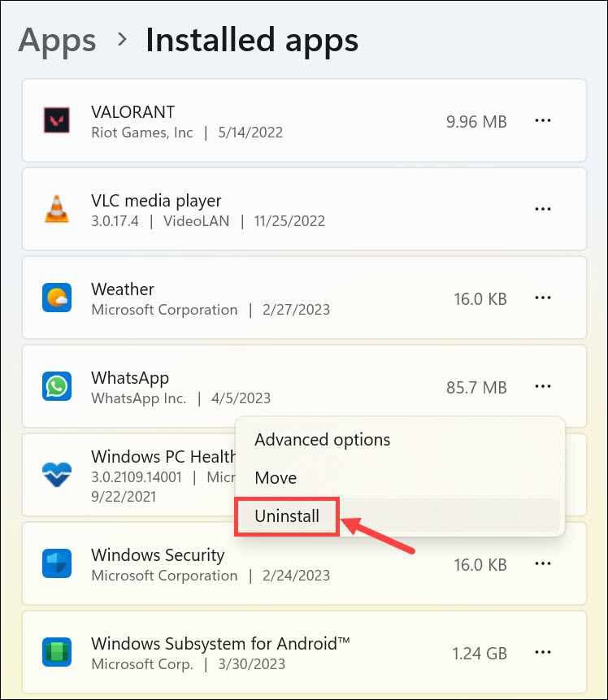Click the 11/25/2022 install date
Screen dimensions: 608x700
[x=289, y=221]
